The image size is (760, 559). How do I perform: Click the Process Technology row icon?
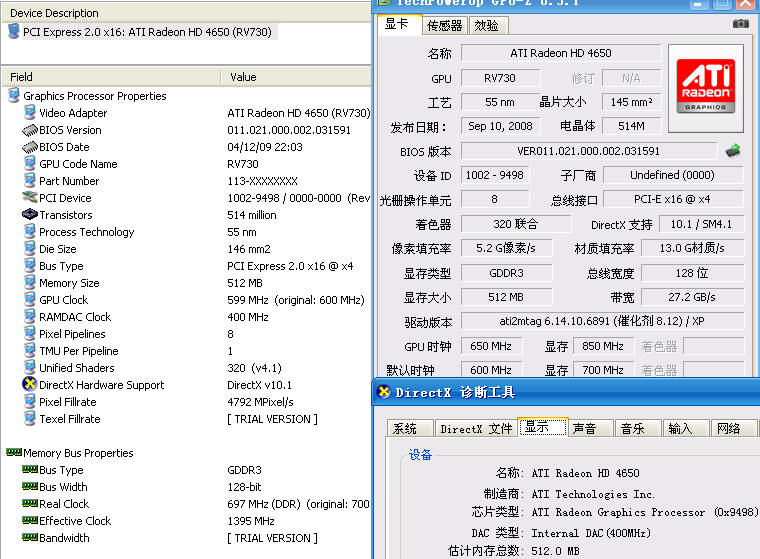coord(30,231)
